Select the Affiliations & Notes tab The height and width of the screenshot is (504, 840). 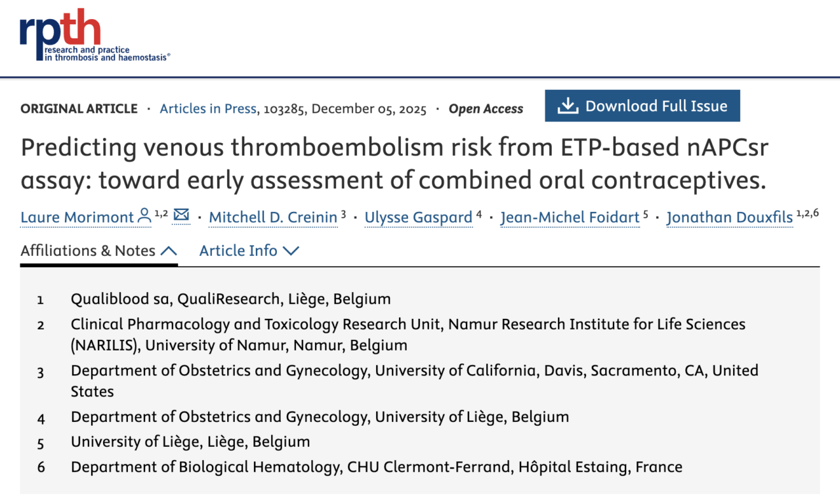click(x=87, y=251)
